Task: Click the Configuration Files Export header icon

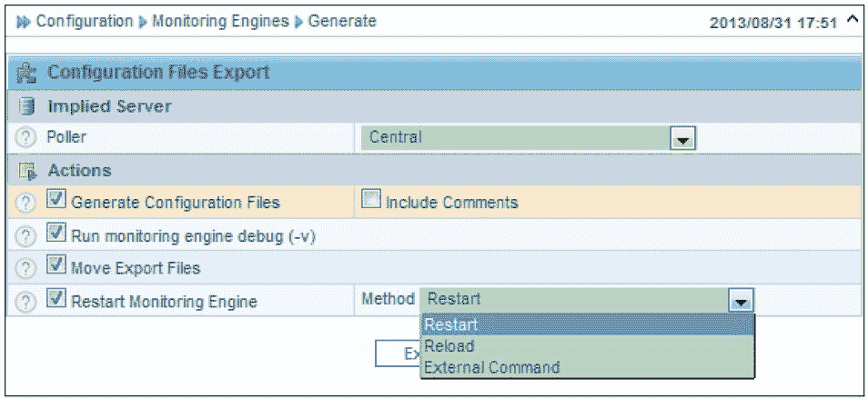Action: (27, 73)
